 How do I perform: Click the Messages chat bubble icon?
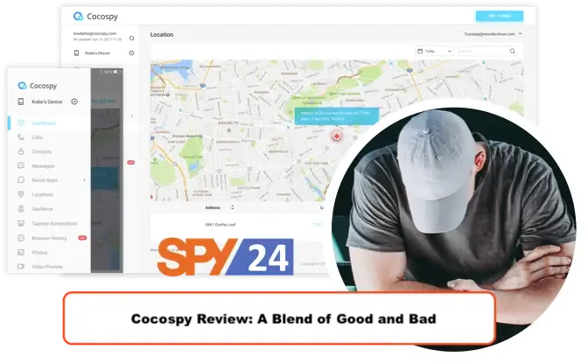point(21,165)
